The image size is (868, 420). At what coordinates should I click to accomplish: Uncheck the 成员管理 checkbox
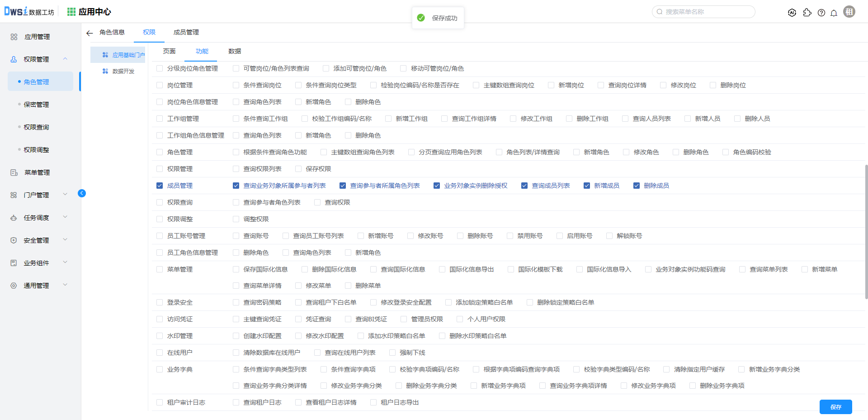coord(160,186)
